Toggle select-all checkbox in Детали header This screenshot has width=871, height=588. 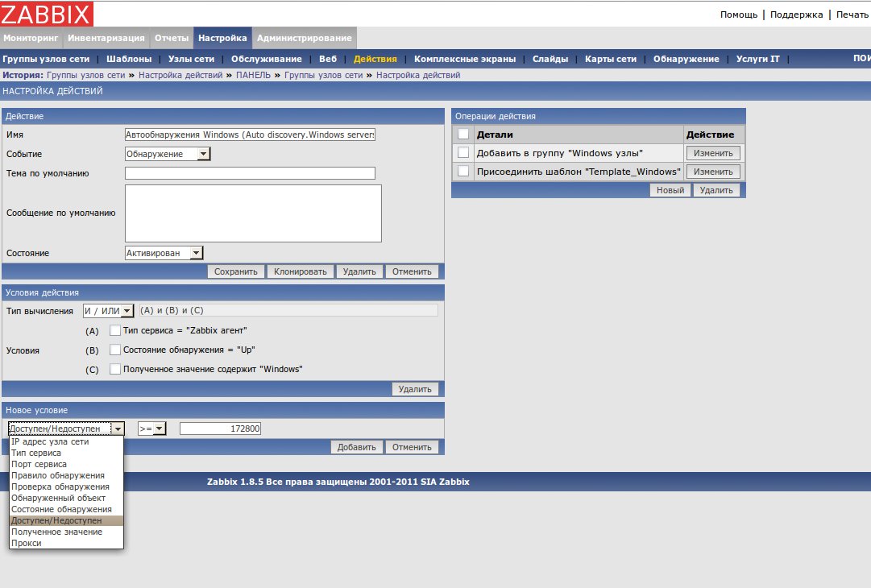tap(463, 134)
